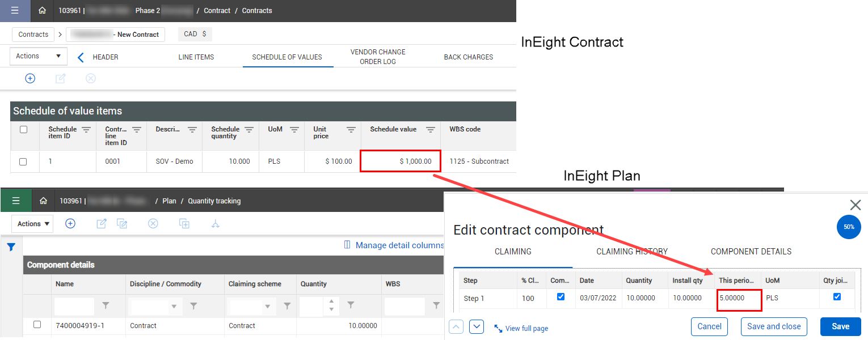Open the WBS column filter options
This screenshot has height=340, width=868.
(x=436, y=306)
